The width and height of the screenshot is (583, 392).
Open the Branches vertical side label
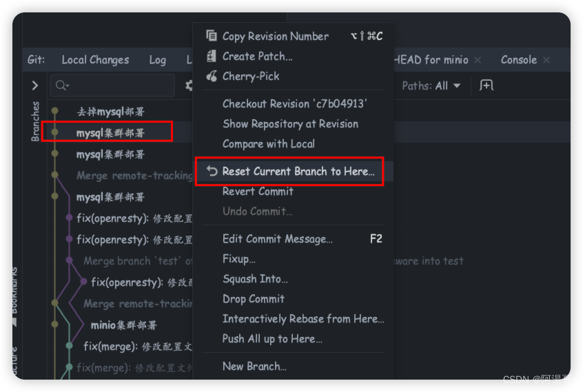[35, 121]
